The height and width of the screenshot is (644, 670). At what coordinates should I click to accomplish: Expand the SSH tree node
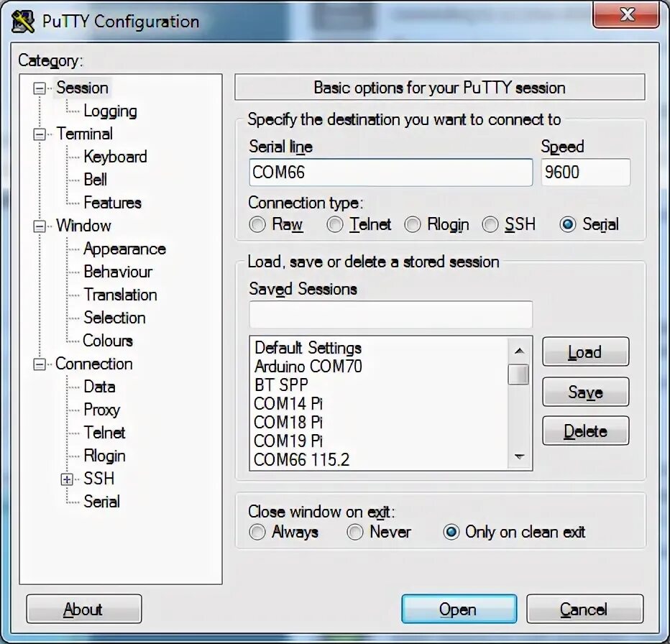coord(67,479)
